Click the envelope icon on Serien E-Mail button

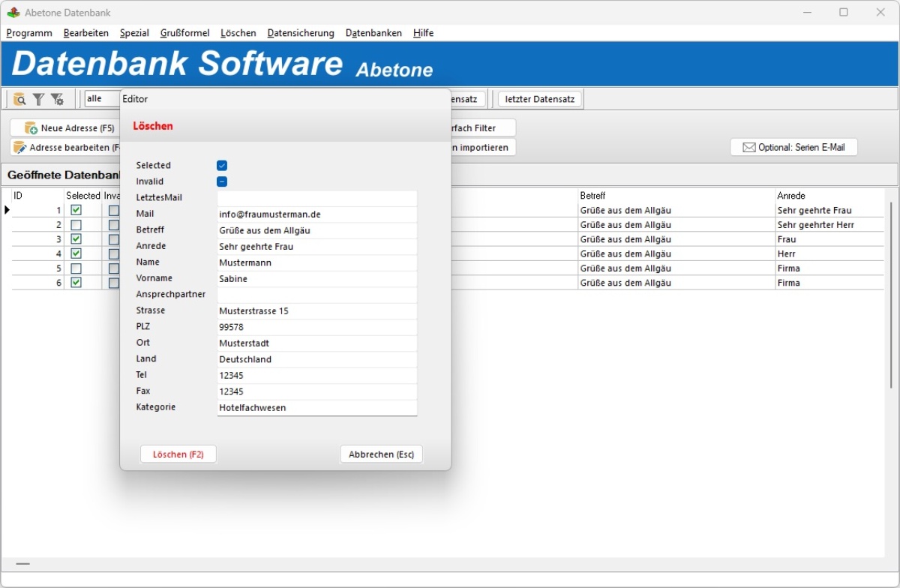click(750, 147)
